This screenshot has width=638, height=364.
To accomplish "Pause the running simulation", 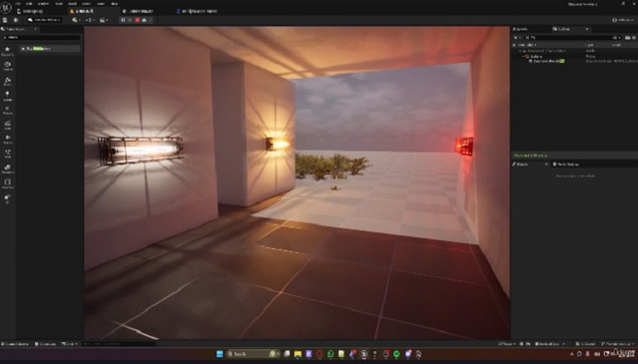I will tap(123, 20).
